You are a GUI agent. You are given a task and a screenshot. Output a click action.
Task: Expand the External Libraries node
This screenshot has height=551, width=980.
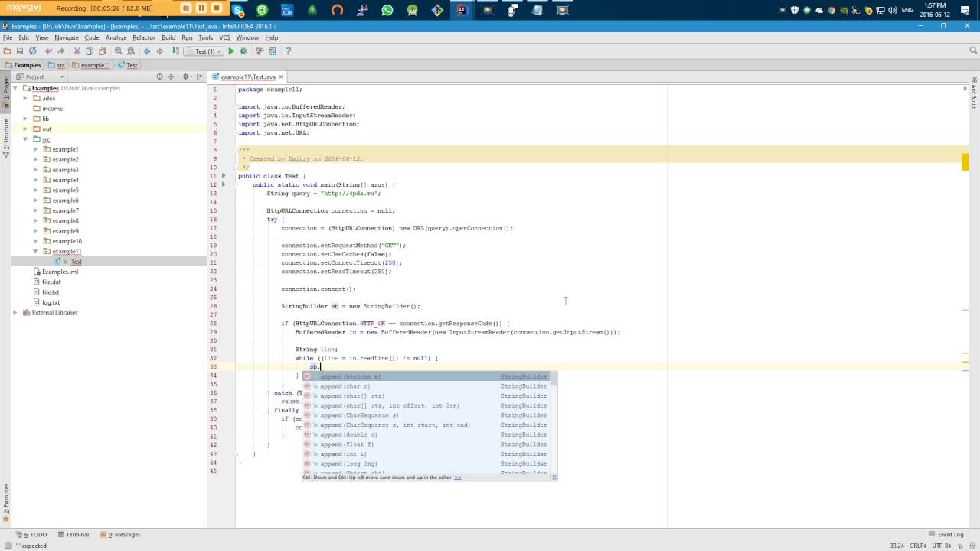point(15,312)
